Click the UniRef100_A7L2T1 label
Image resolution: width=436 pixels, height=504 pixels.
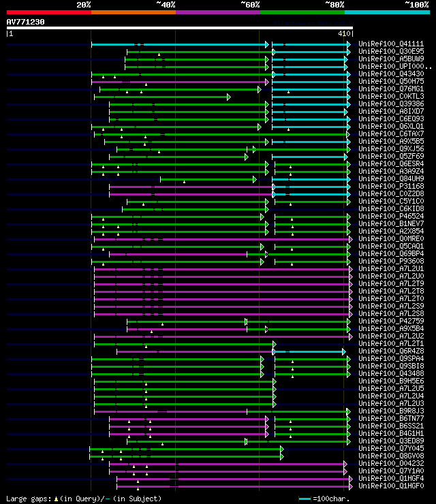click(391, 344)
